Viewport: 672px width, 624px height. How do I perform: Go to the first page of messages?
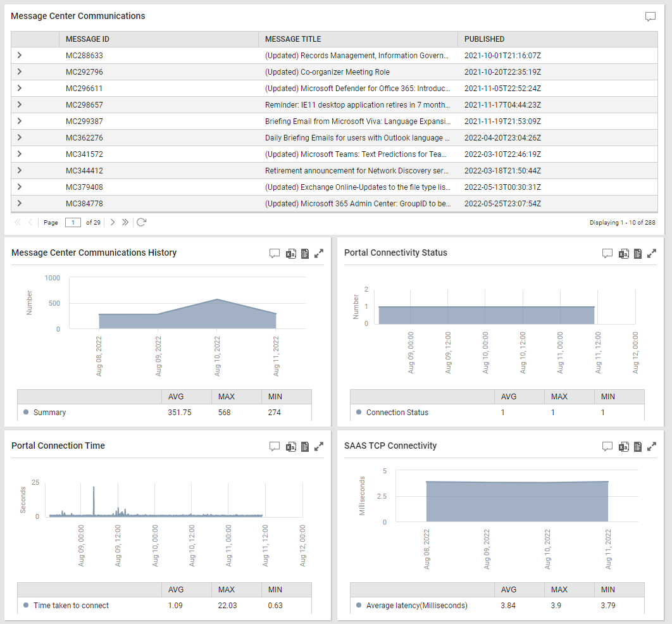tap(18, 222)
